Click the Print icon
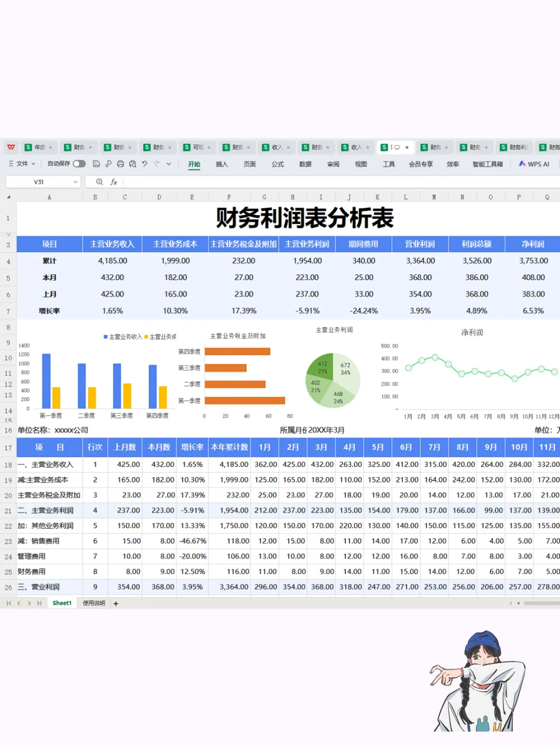The height and width of the screenshot is (747, 560). pos(120,164)
